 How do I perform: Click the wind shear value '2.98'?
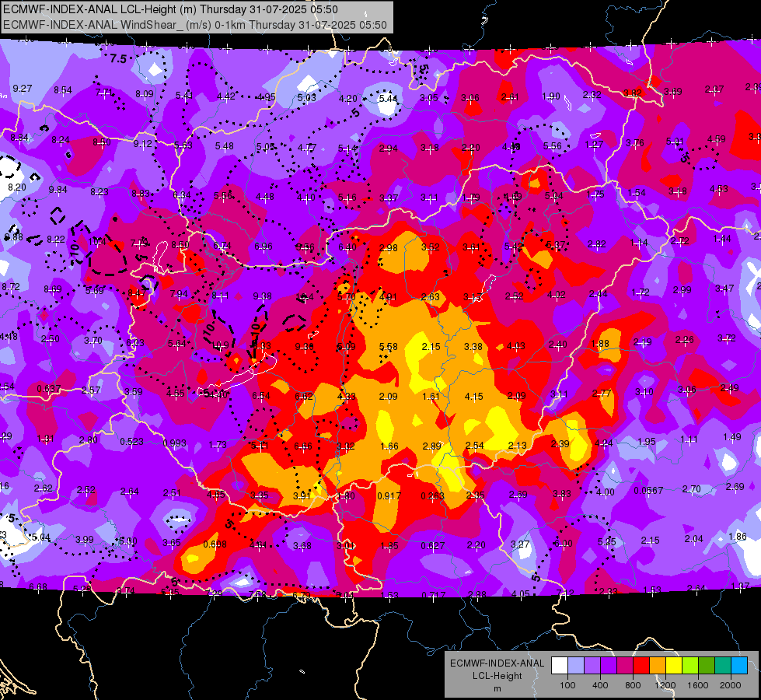388,248
